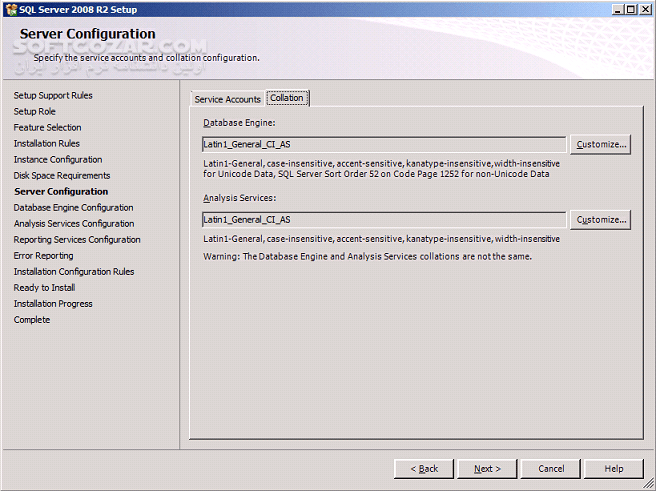Select the Complete step

click(x=32, y=320)
